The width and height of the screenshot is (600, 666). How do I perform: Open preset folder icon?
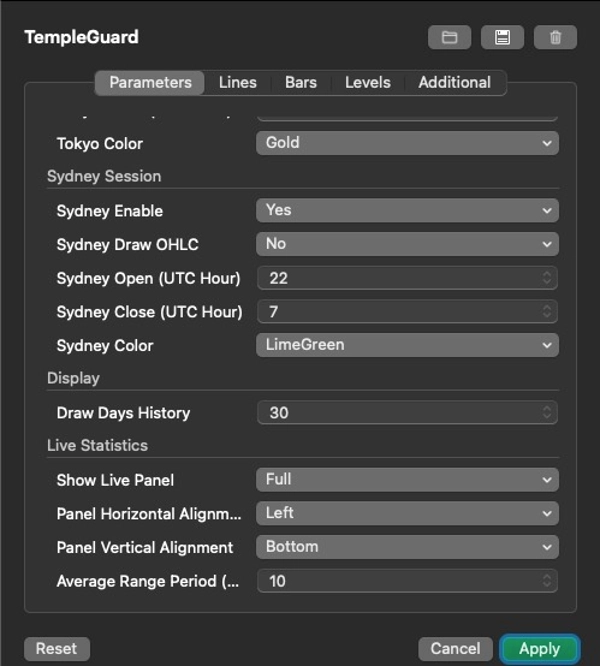coord(449,37)
